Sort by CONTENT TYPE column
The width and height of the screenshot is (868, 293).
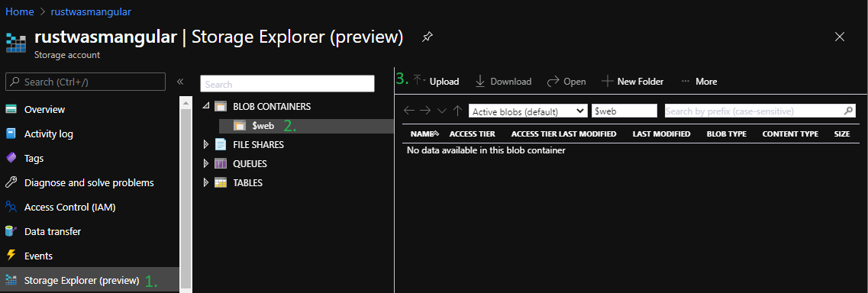coord(790,134)
